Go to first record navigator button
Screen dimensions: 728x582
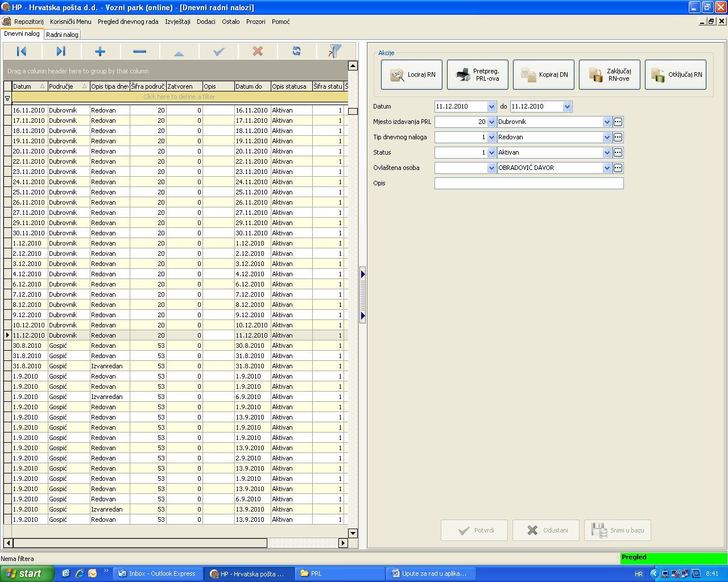coord(22,51)
